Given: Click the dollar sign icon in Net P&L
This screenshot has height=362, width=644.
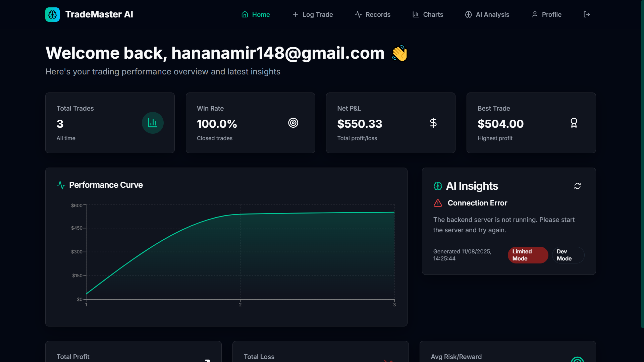Looking at the screenshot, I should (433, 123).
